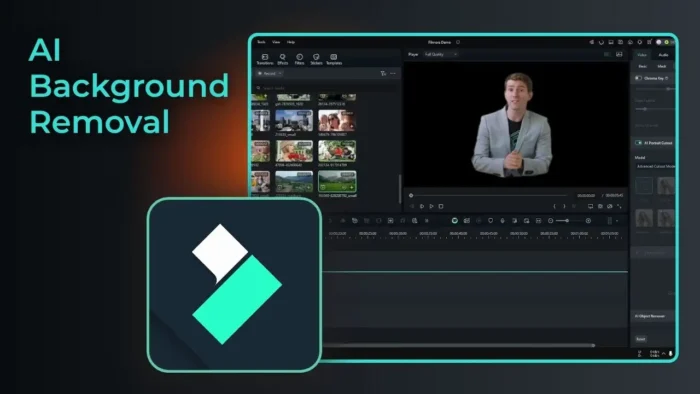The image size is (700, 394).
Task: Click the microphone voiceover icon in timeline toolbar
Action: click(x=502, y=221)
